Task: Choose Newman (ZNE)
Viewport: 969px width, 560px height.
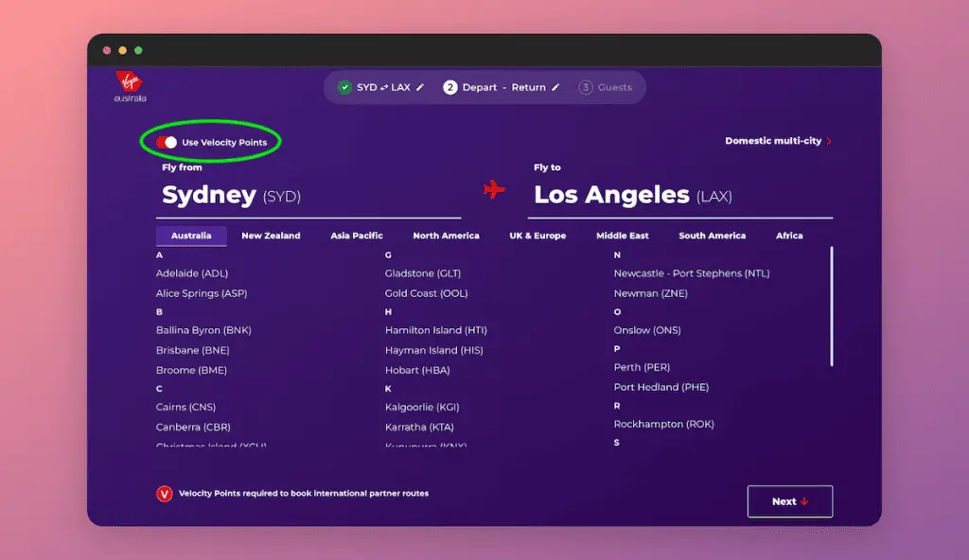Action: pos(650,293)
